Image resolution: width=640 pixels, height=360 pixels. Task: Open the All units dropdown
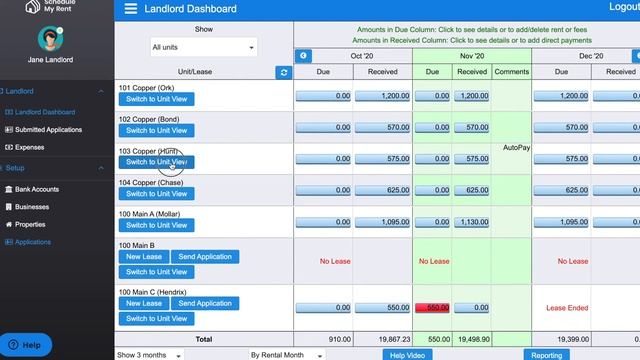pyautogui.click(x=203, y=47)
